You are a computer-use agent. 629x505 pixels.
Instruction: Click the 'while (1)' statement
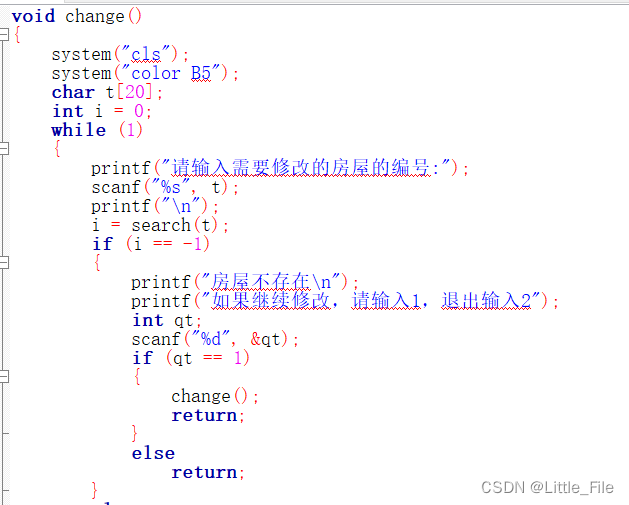click(x=97, y=130)
